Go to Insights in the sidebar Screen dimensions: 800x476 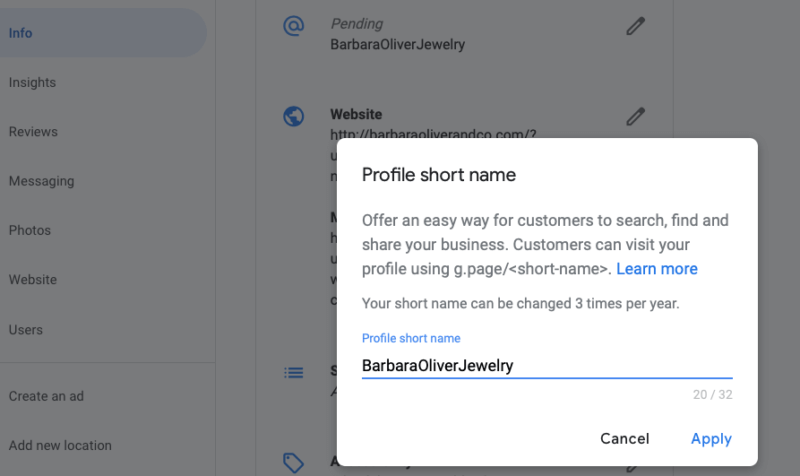pos(32,83)
